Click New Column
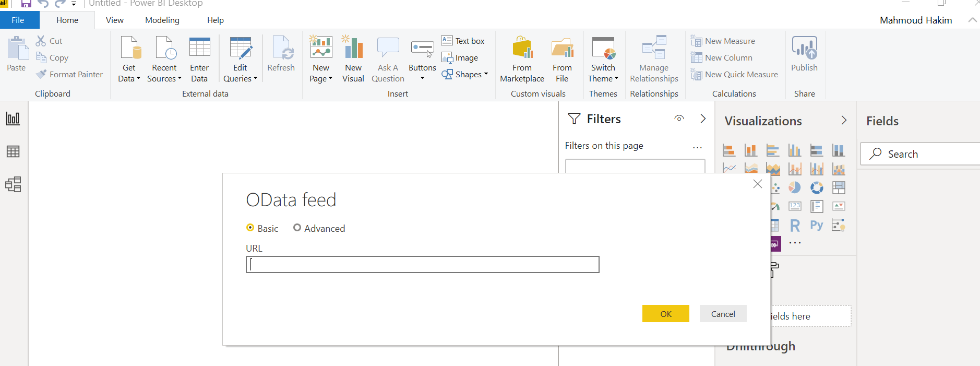 point(722,57)
